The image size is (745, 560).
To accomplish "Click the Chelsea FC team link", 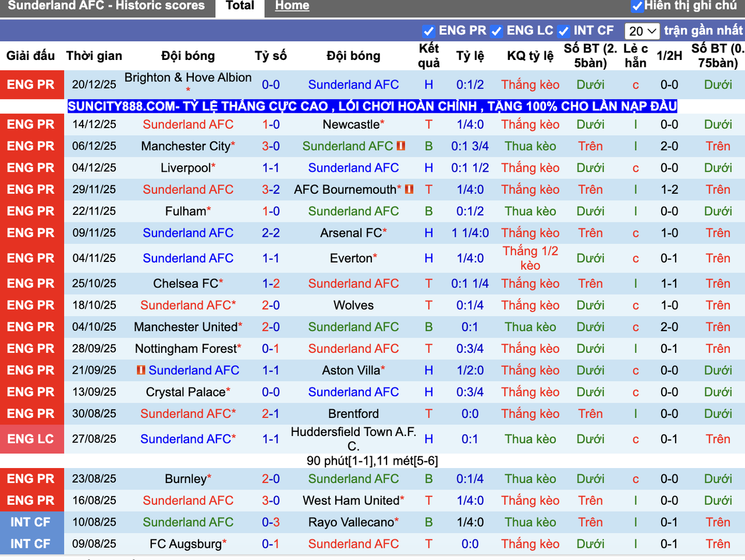I will (185, 283).
